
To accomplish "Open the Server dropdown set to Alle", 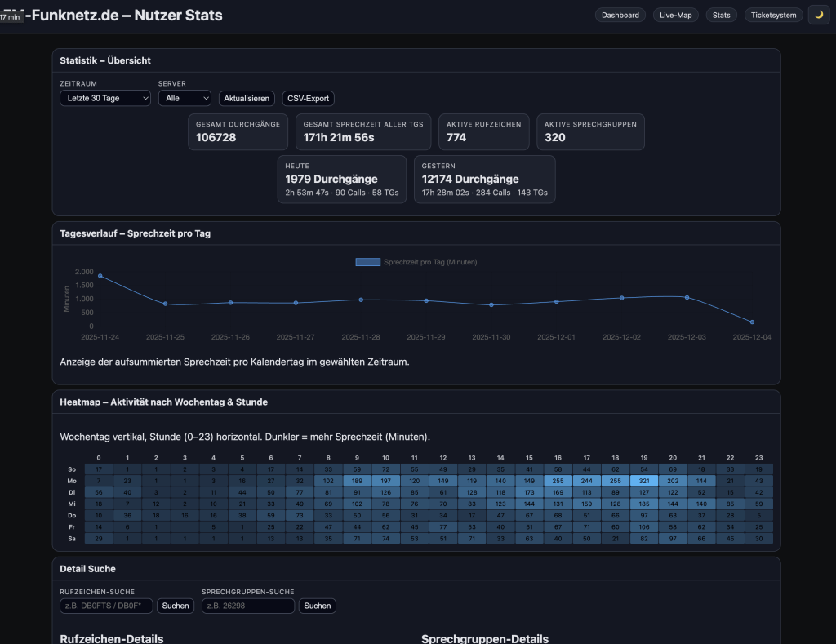I will [185, 98].
